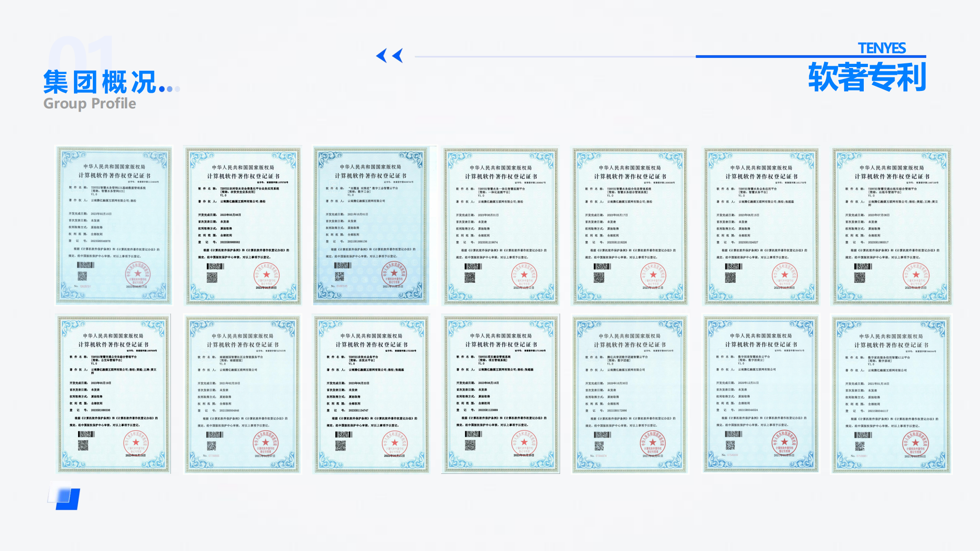Click the QR code on the 智慧水务管网GIS certificate
The height and width of the screenshot is (551, 980).
pyautogui.click(x=82, y=276)
